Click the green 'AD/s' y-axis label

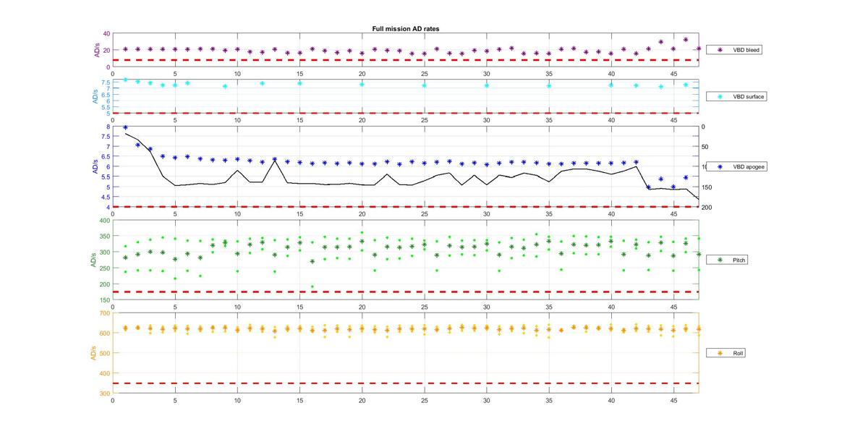(x=94, y=260)
